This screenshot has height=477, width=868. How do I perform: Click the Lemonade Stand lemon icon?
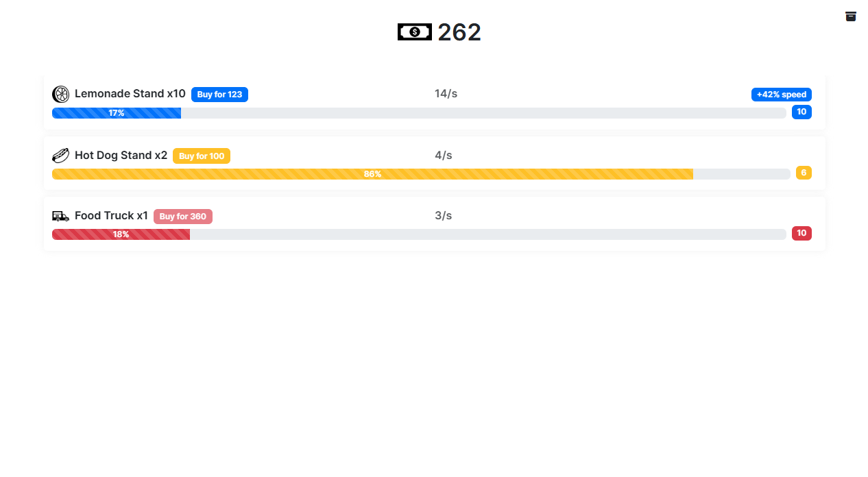point(60,94)
